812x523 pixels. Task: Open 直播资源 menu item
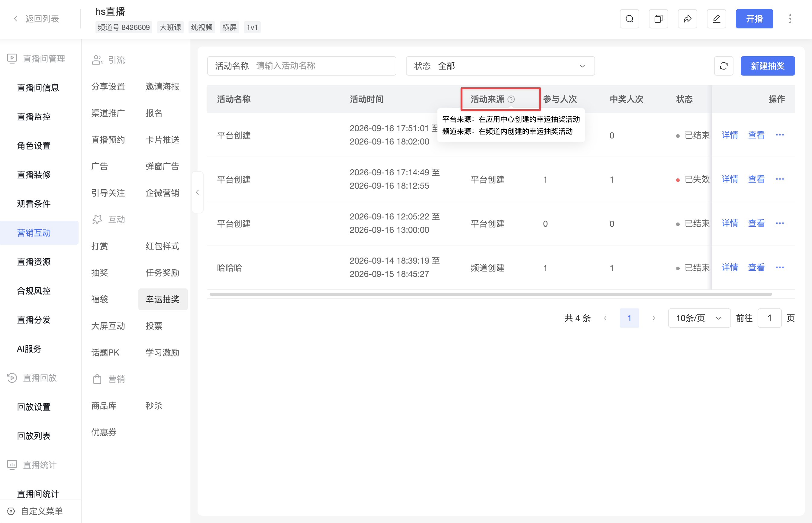pyautogui.click(x=34, y=262)
